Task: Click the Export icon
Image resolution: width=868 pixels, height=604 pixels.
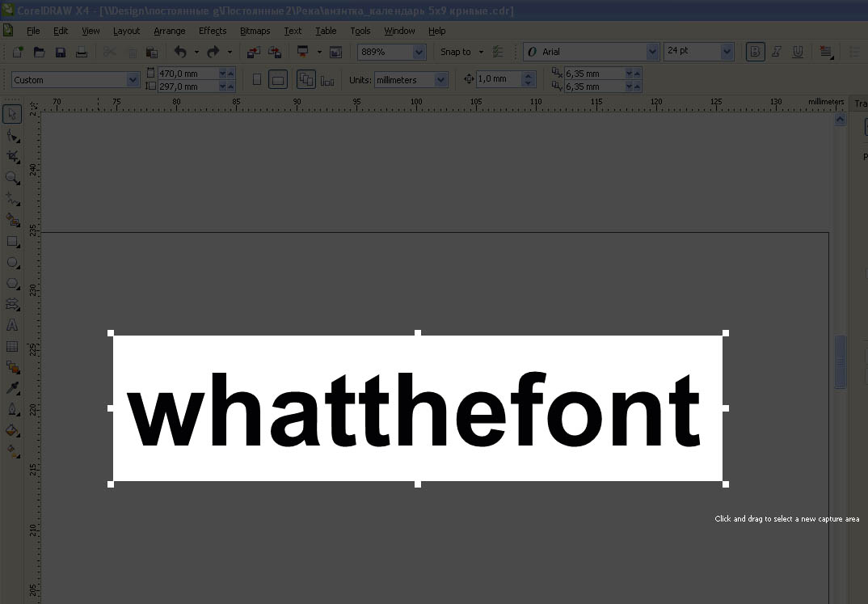Action: [x=275, y=52]
